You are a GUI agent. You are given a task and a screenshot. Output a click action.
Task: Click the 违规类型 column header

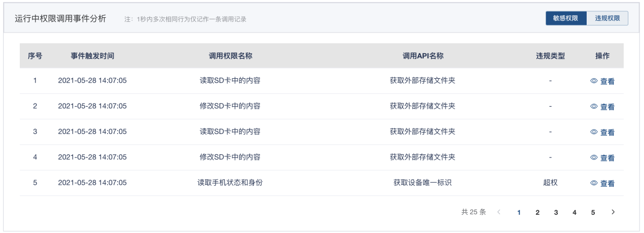click(x=551, y=56)
